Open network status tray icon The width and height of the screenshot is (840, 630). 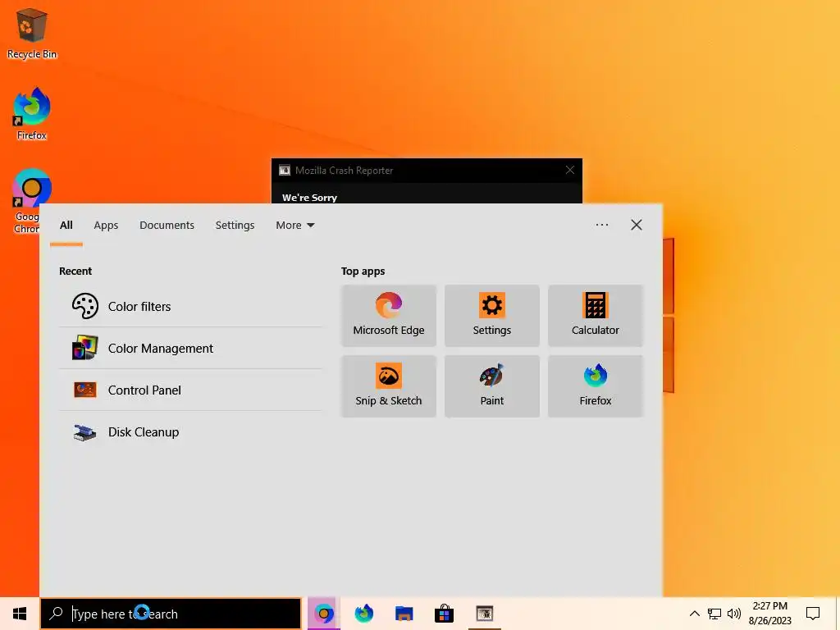714,614
